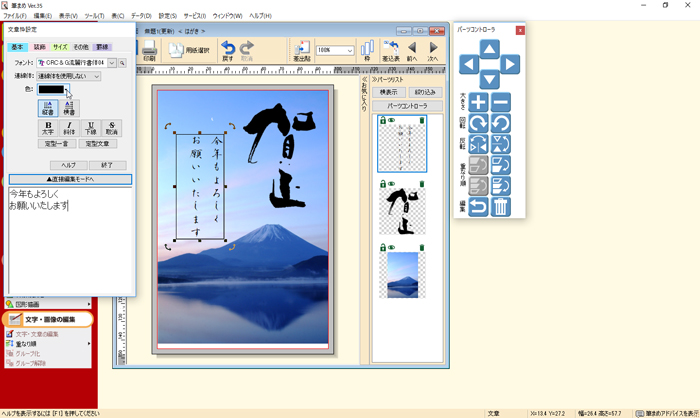The height and width of the screenshot is (418, 700).
Task: Click the plus enlarge size button
Action: coord(479,102)
